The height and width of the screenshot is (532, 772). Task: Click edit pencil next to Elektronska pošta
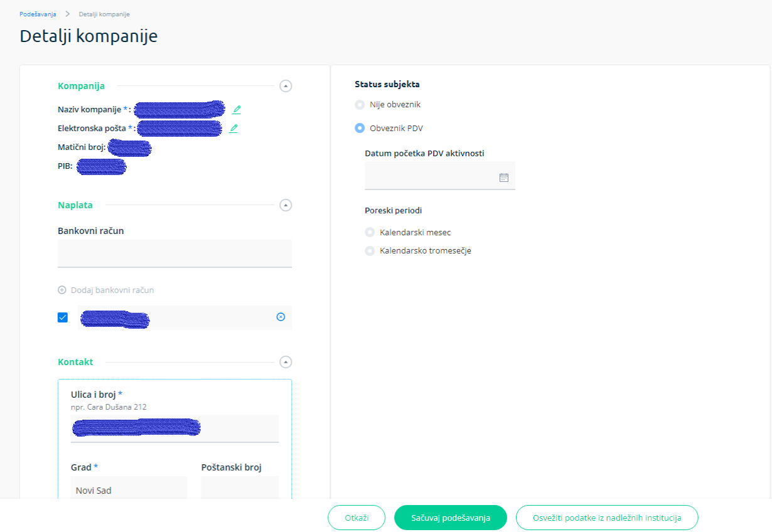pyautogui.click(x=233, y=128)
